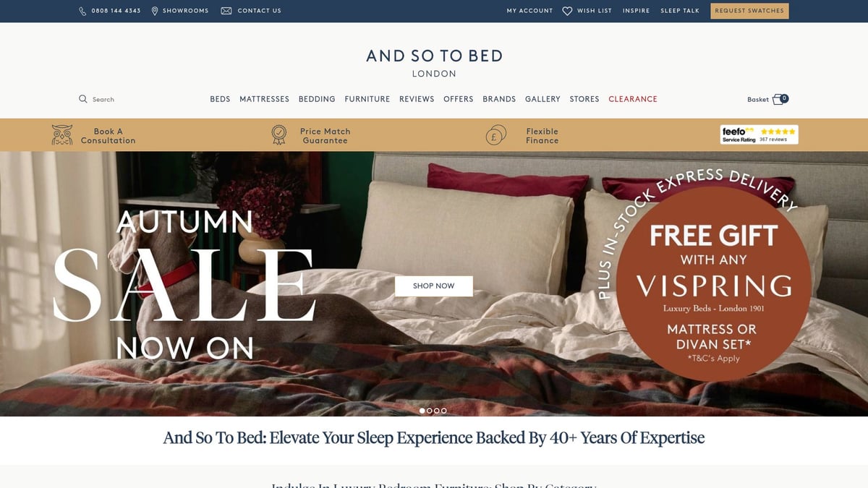
Task: Click the search magnifier icon
Action: (x=83, y=99)
